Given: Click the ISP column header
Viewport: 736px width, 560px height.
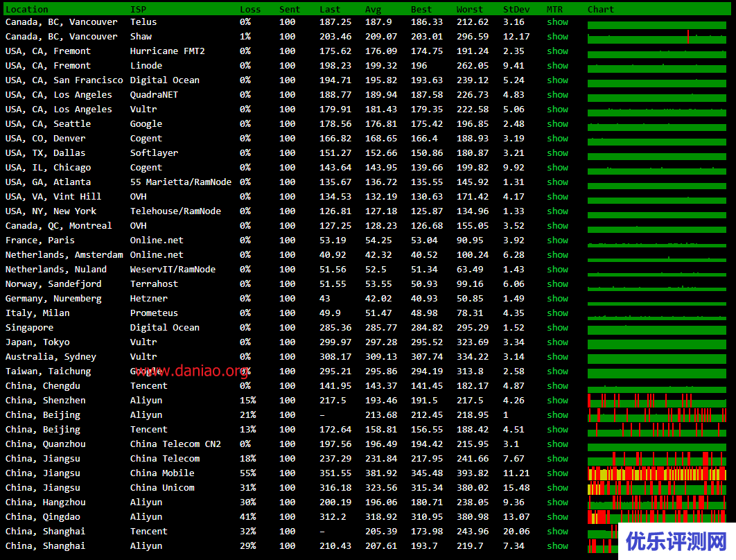Looking at the screenshot, I should [138, 10].
